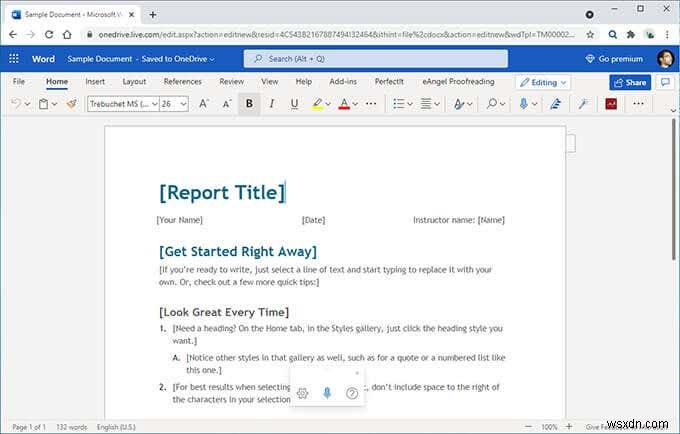The image size is (680, 434).
Task: Apply the red font color
Action: (x=344, y=104)
